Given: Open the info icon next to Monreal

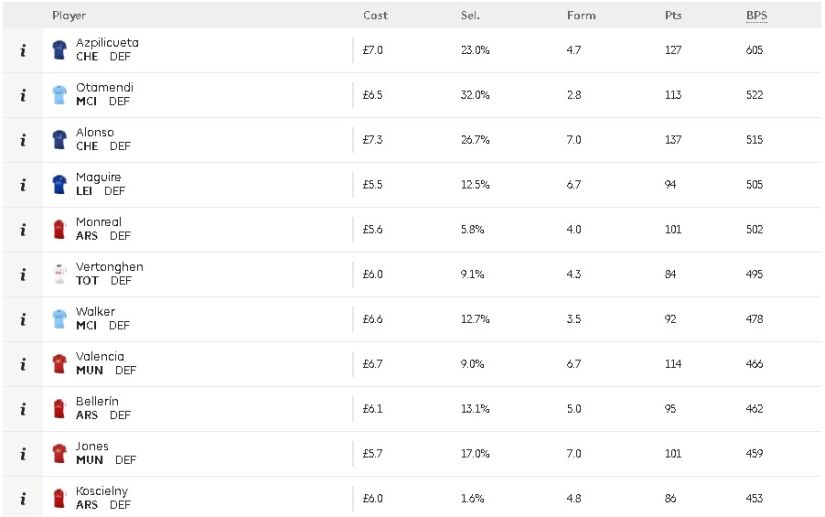Looking at the screenshot, I should [23, 230].
